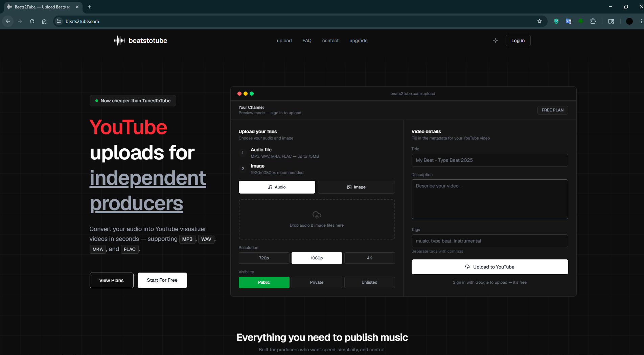Toggle the light/dark theme sun icon
Viewport: 644px width, 355px height.
pyautogui.click(x=496, y=41)
